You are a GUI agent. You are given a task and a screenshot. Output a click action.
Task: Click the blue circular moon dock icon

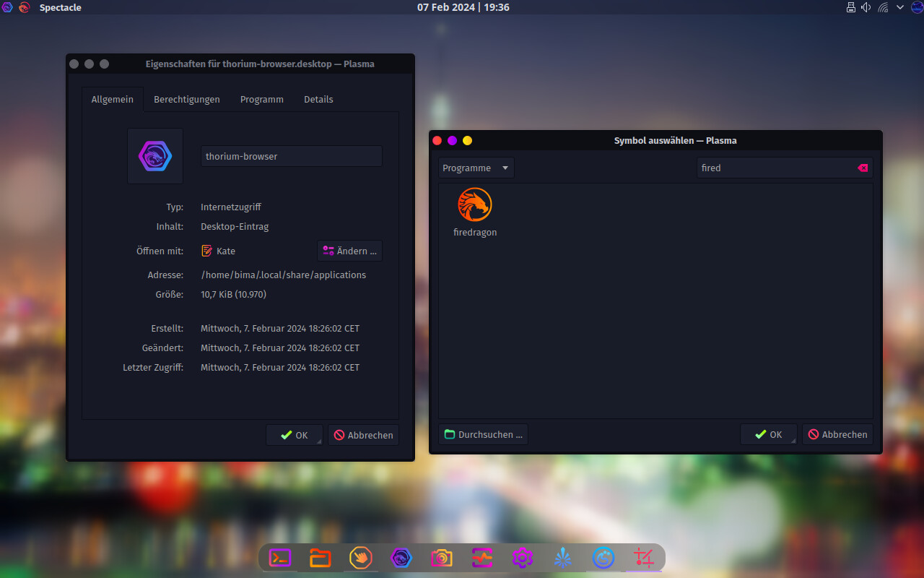pyautogui.click(x=603, y=558)
